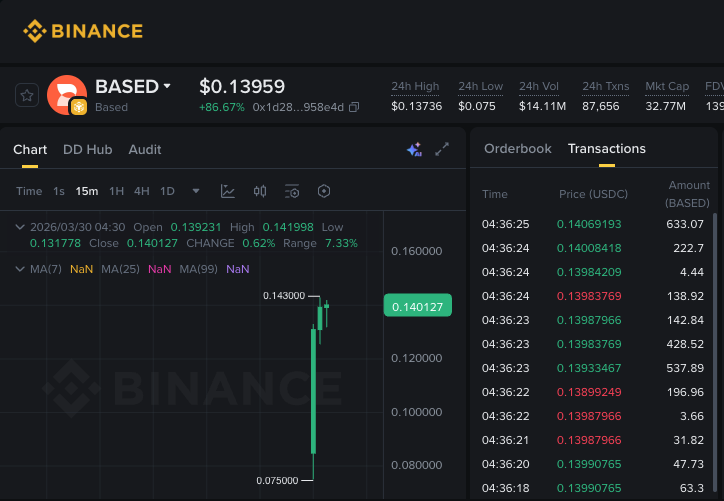Click amount 537.89 in transactions
Viewport: 724px width, 501px height.
pos(685,368)
